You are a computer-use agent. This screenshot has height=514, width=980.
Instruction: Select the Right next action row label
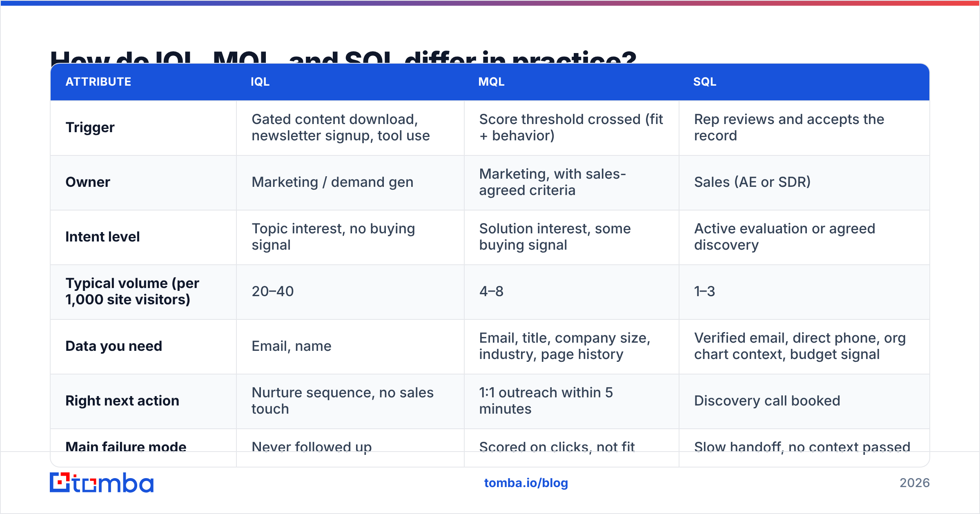[x=122, y=401]
